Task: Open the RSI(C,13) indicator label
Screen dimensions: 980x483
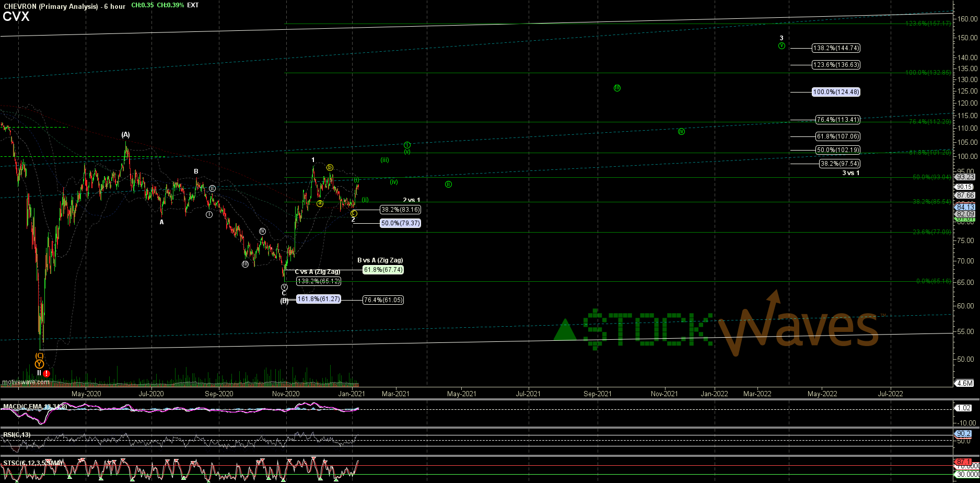Action: click(x=17, y=434)
